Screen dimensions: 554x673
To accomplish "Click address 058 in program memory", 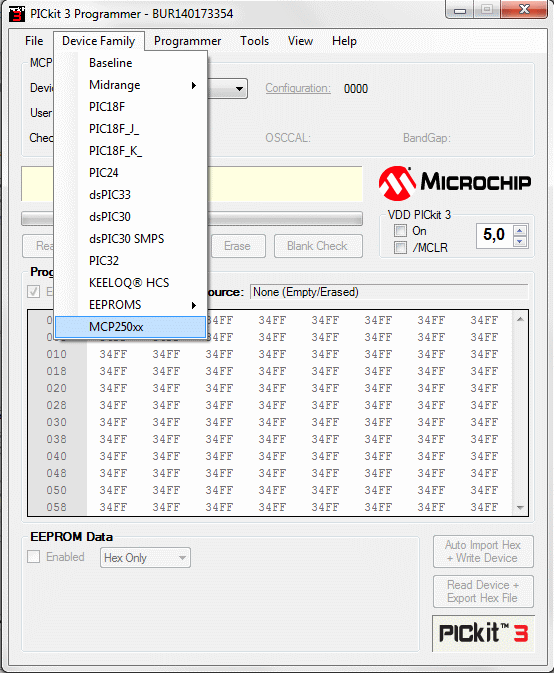I will 57,507.
